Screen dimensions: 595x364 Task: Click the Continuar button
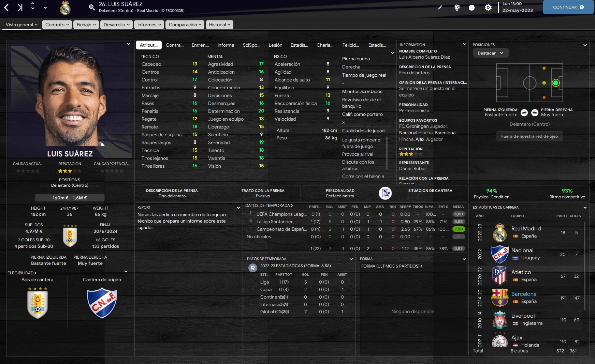[568, 7]
